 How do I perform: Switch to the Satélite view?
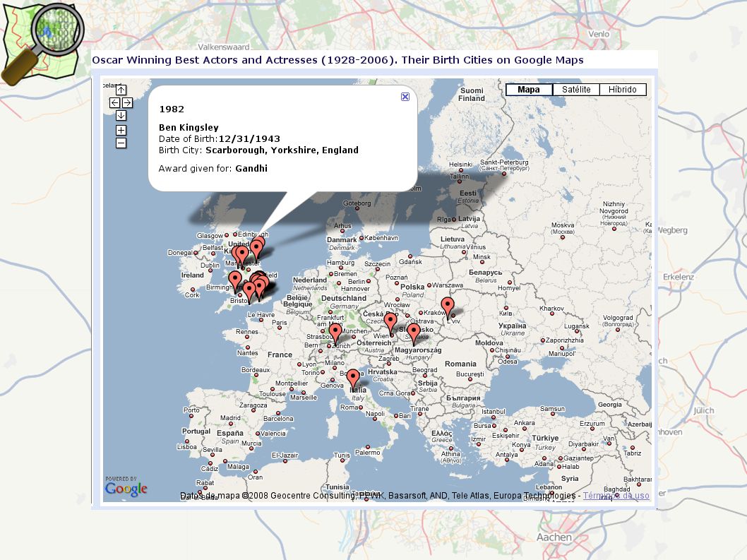click(576, 90)
